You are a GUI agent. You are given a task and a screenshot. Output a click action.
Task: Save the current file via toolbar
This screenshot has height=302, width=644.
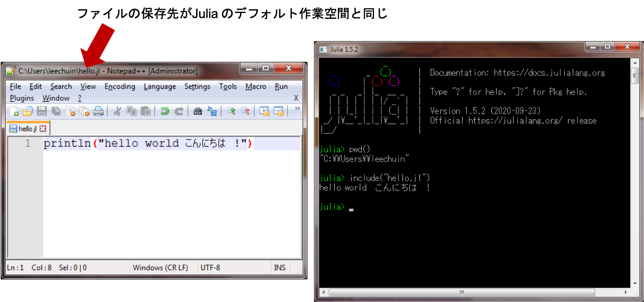(x=42, y=111)
